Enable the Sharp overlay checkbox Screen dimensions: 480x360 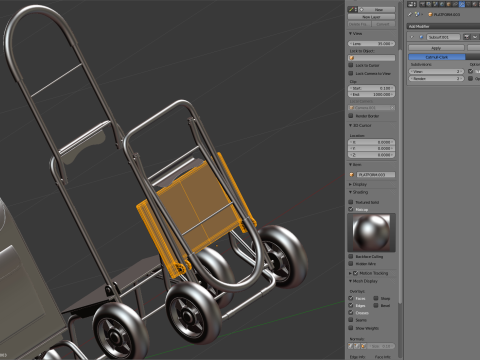coord(376,298)
